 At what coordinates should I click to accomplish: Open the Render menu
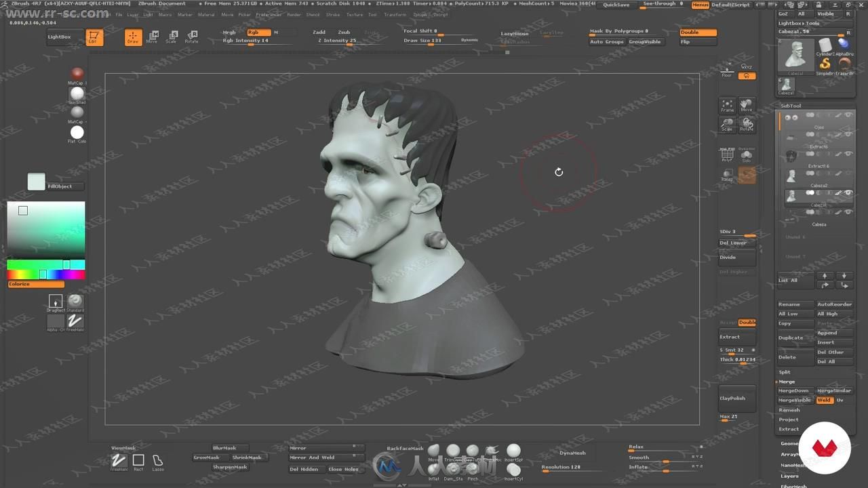coord(294,14)
